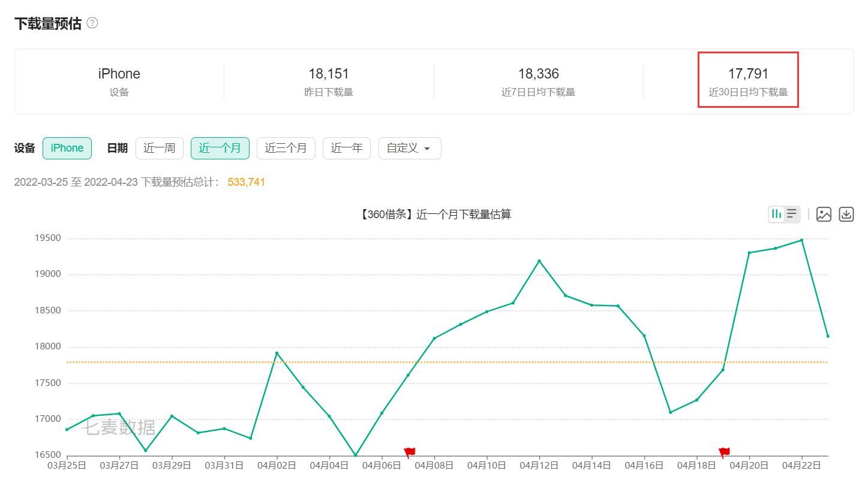Click the help icon beside 下载量预估

pos(92,23)
